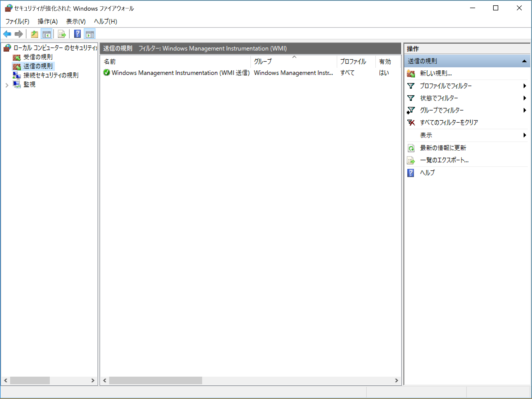Click the firewall app icon in title bar
Viewport: 532px width, 399px height.
coord(8,8)
